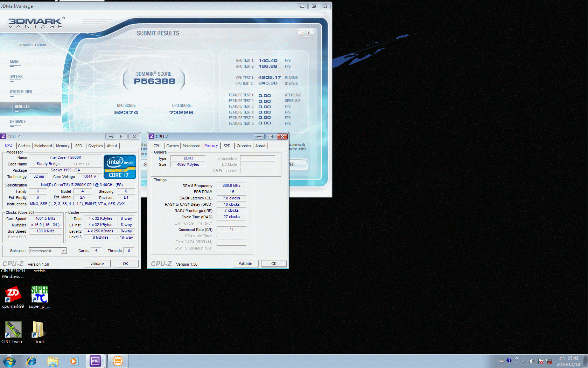Click Multiplier x 46.0 field
The height and width of the screenshot is (368, 588).
(x=45, y=225)
